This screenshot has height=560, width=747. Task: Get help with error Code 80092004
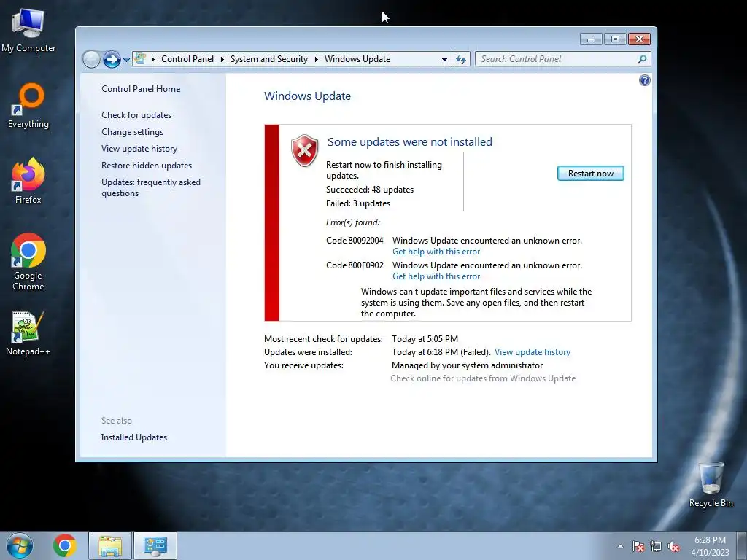pyautogui.click(x=436, y=252)
